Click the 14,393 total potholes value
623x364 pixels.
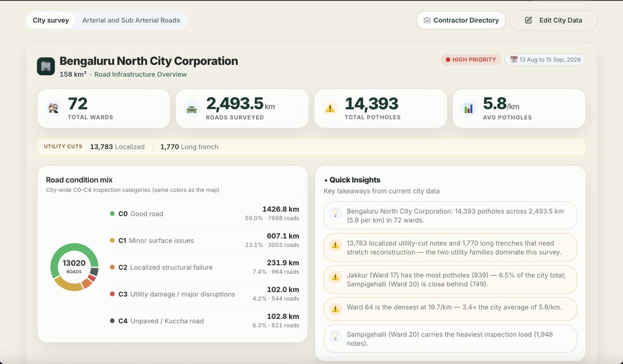[x=372, y=104]
